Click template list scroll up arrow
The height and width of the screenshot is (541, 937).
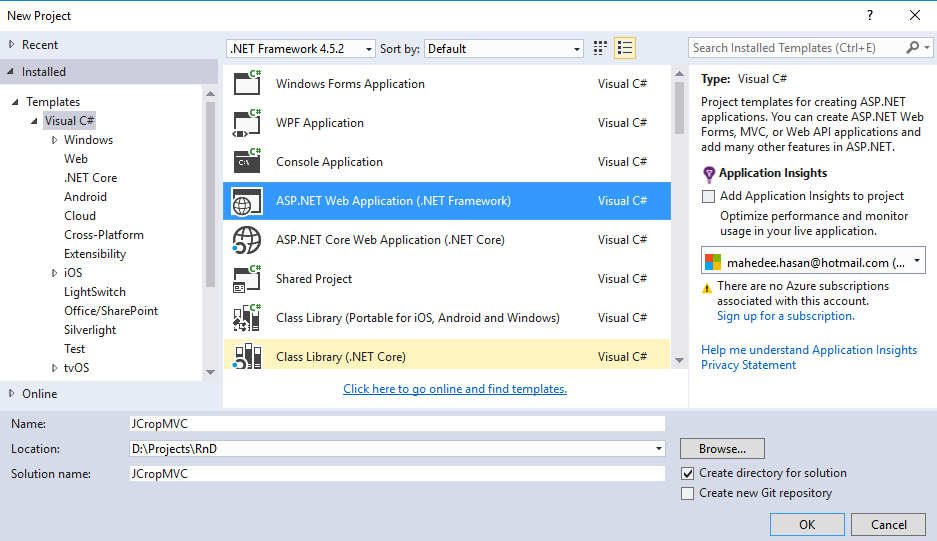click(679, 74)
